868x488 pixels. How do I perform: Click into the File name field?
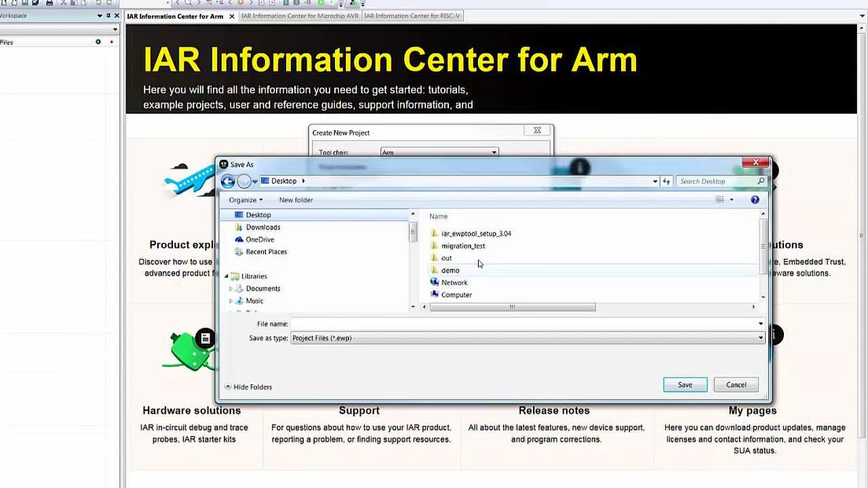point(522,324)
